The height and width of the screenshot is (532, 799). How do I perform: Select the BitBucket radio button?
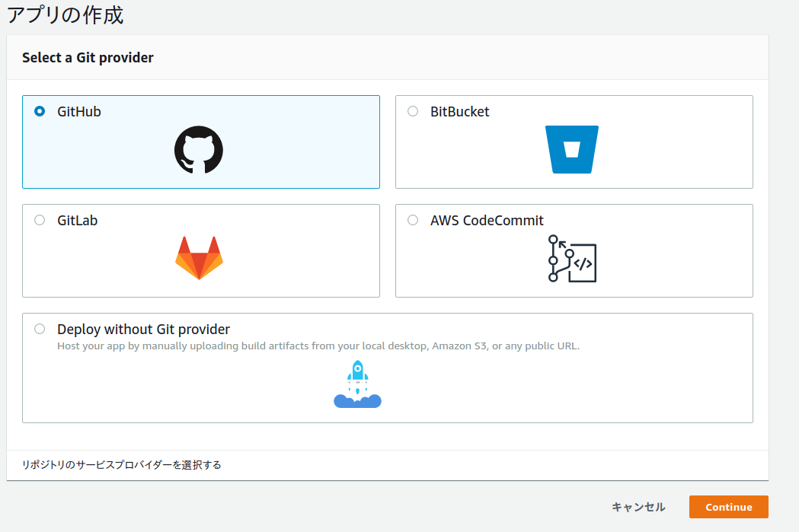pos(412,111)
